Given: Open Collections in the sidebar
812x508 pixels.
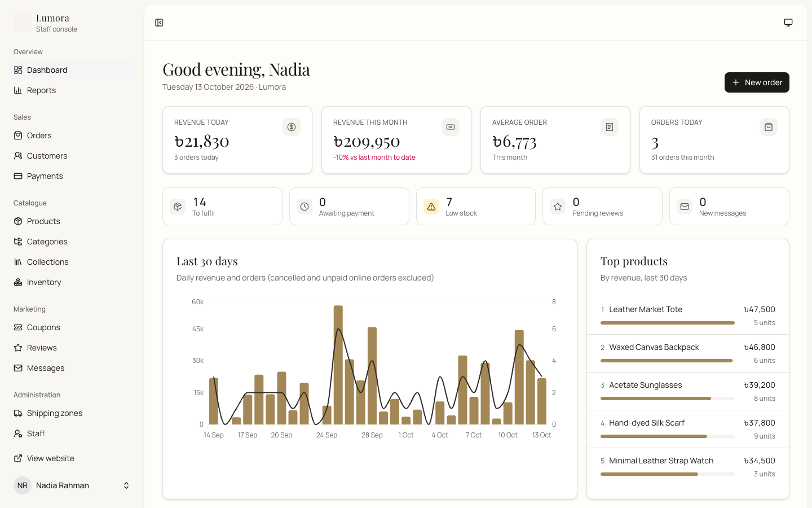Looking at the screenshot, I should tap(72, 262).
